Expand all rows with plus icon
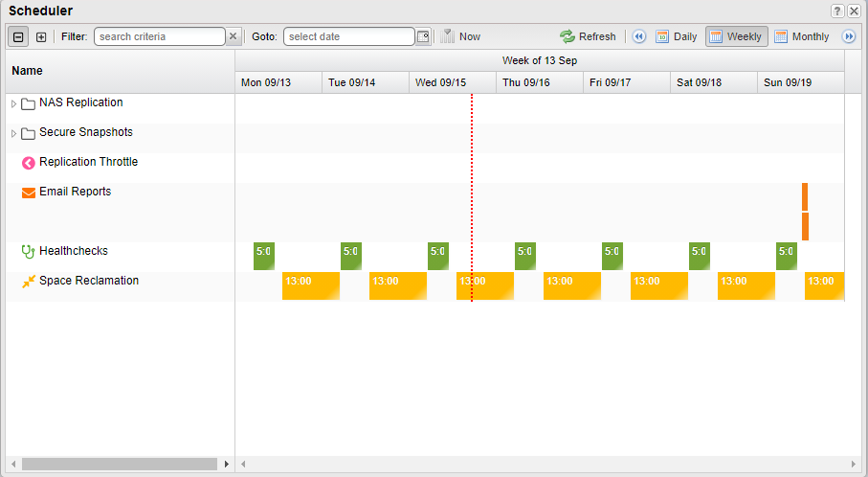 [x=41, y=36]
